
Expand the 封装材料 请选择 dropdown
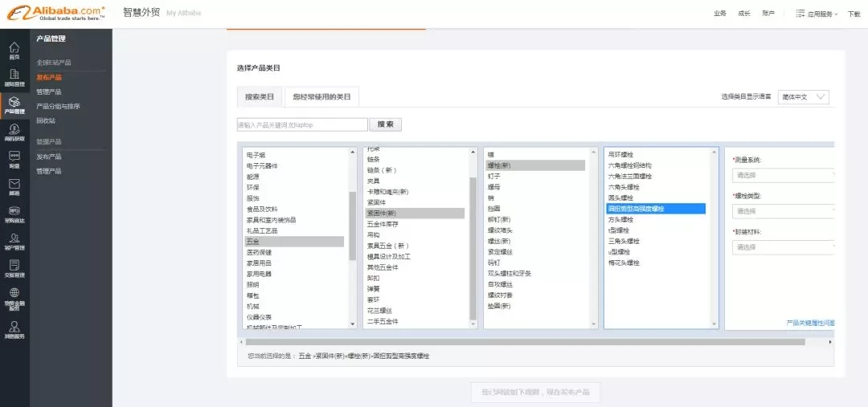784,247
